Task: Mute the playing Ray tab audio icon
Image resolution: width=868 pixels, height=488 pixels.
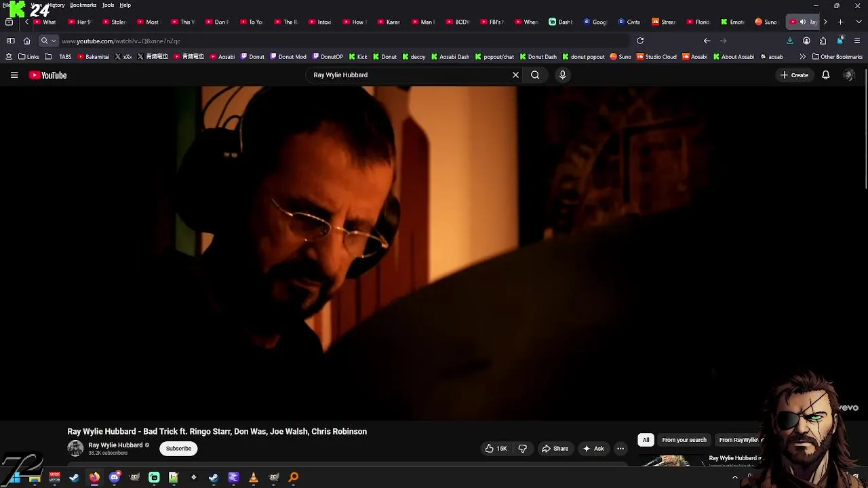Action: pos(803,22)
